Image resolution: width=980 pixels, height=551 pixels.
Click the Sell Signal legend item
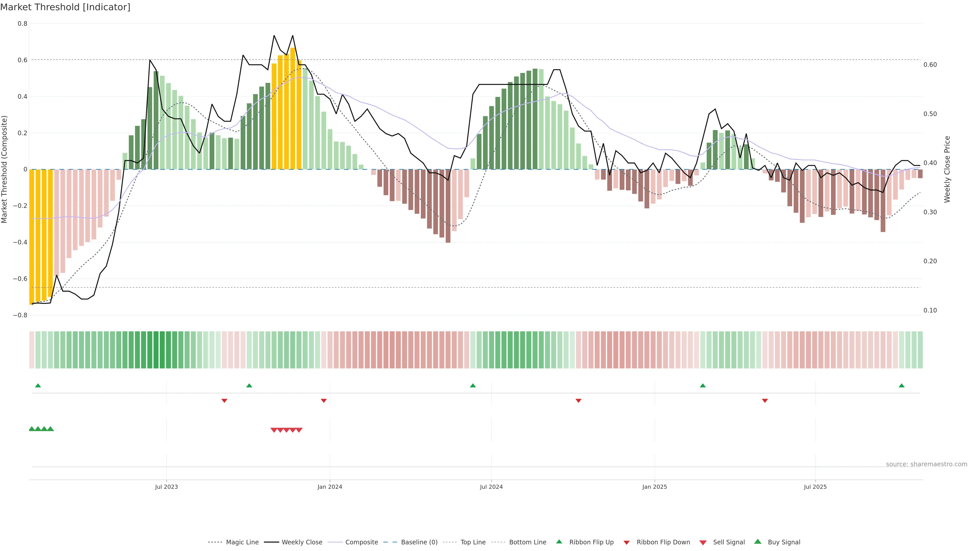coord(729,542)
